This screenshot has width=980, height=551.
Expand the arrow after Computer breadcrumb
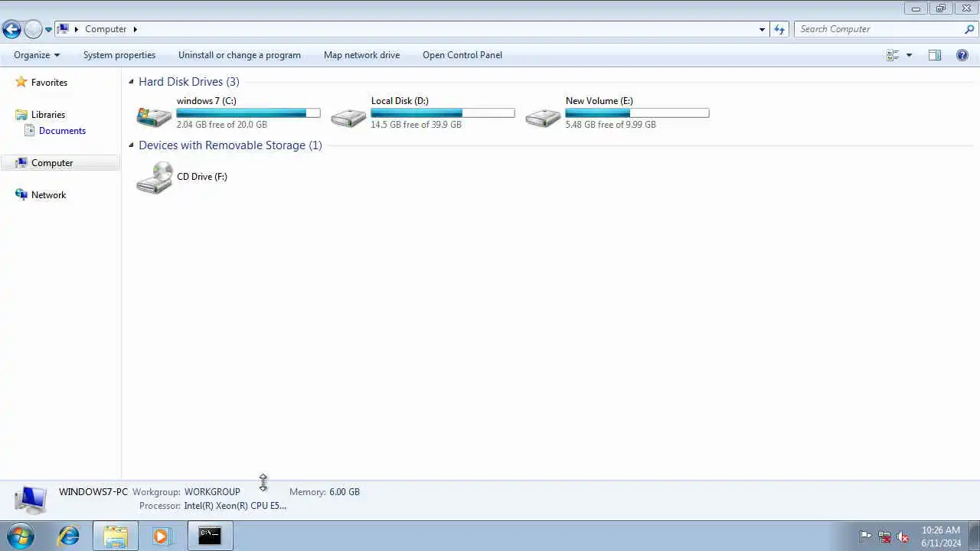click(x=135, y=29)
